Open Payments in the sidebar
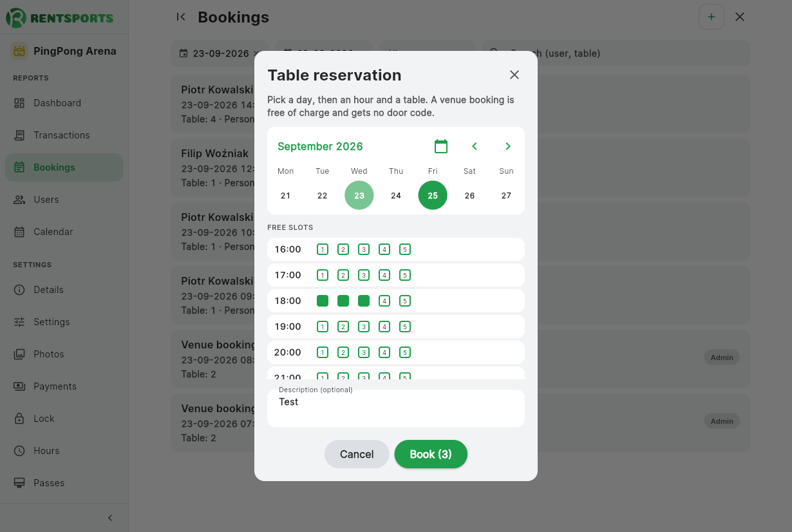Image resolution: width=792 pixels, height=532 pixels. [x=64, y=386]
